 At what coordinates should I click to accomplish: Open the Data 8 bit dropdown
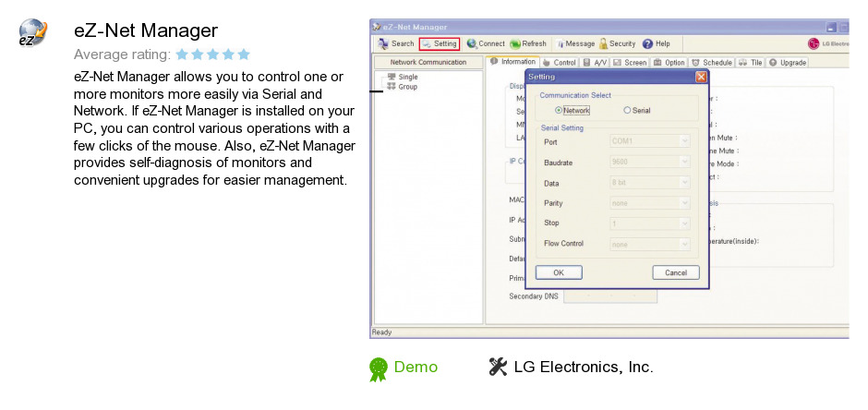click(650, 183)
